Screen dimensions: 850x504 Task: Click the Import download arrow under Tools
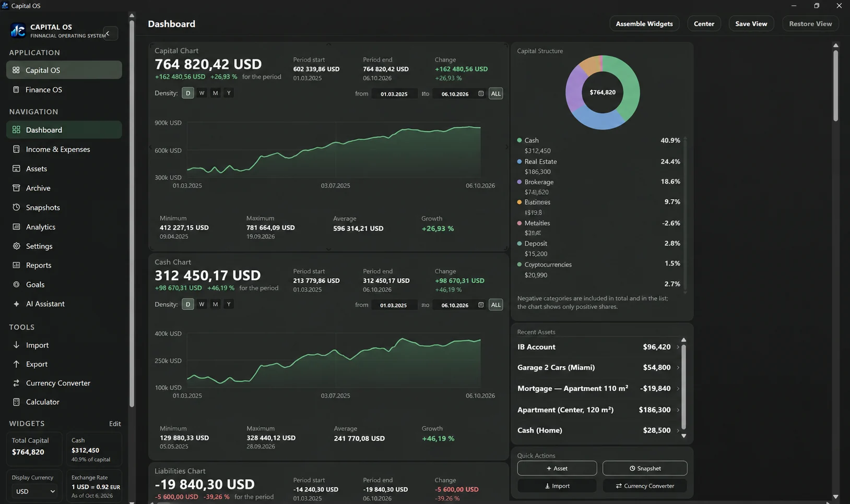pos(16,345)
